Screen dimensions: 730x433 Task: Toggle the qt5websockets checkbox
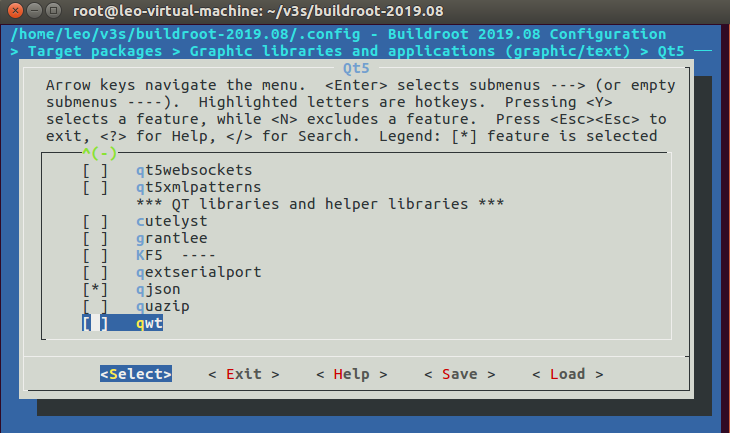point(95,170)
